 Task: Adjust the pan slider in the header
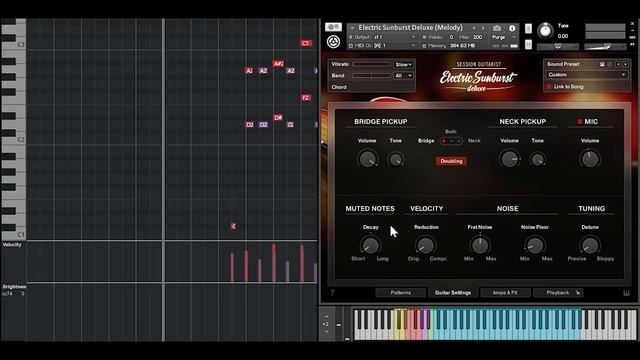pyautogui.click(x=558, y=47)
